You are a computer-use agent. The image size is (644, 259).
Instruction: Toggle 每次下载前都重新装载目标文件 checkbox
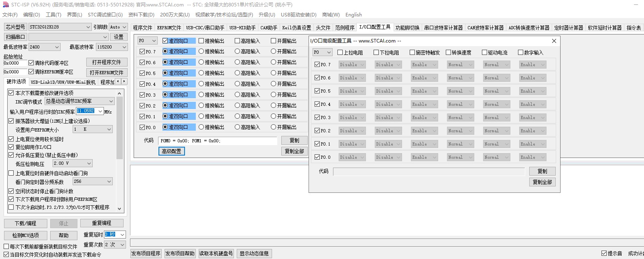6,247
